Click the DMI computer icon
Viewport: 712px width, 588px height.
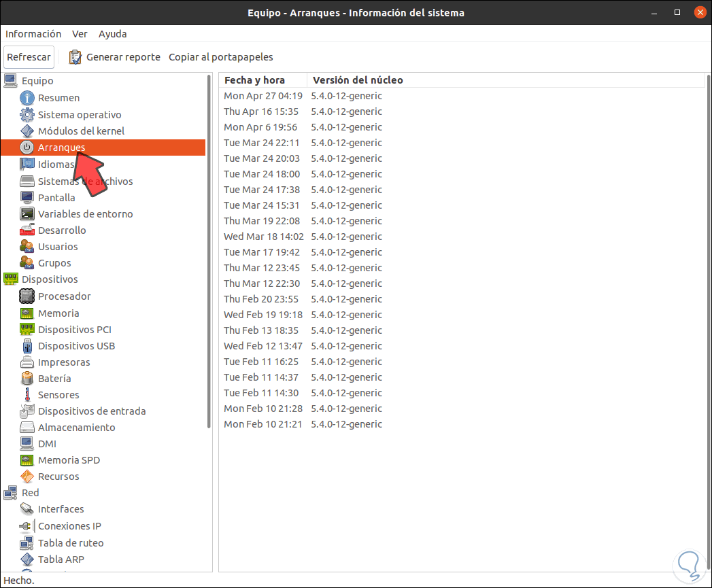pos(27,444)
